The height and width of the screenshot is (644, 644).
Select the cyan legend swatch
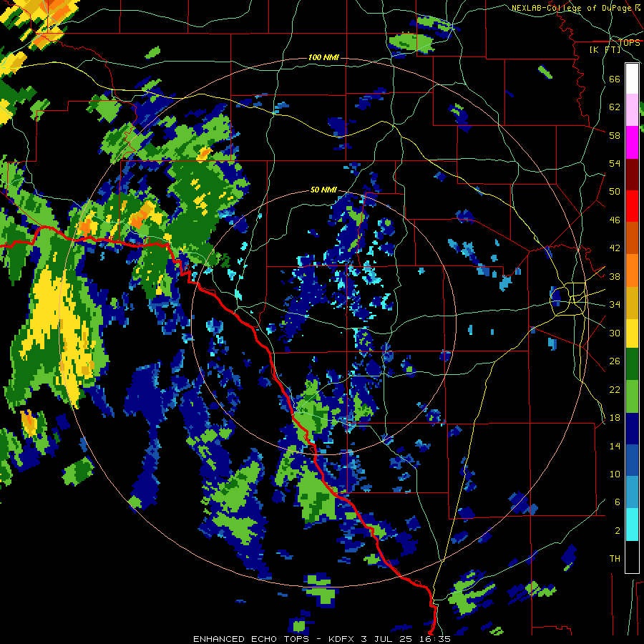point(632,525)
